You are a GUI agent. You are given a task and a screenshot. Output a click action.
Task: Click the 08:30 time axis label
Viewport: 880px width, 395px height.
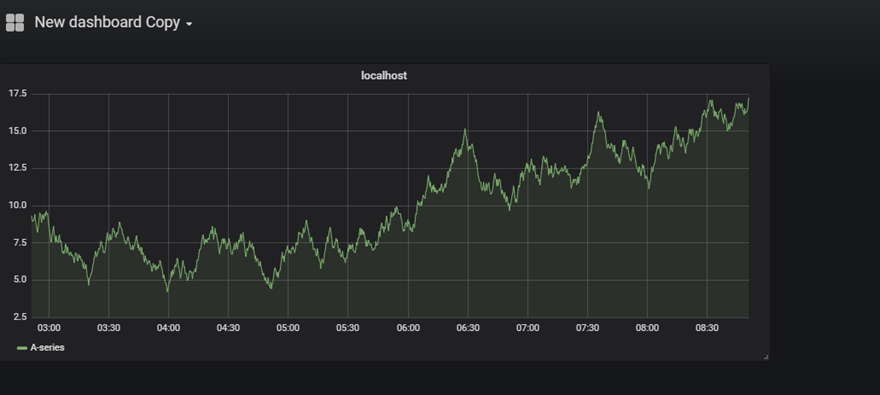click(707, 328)
